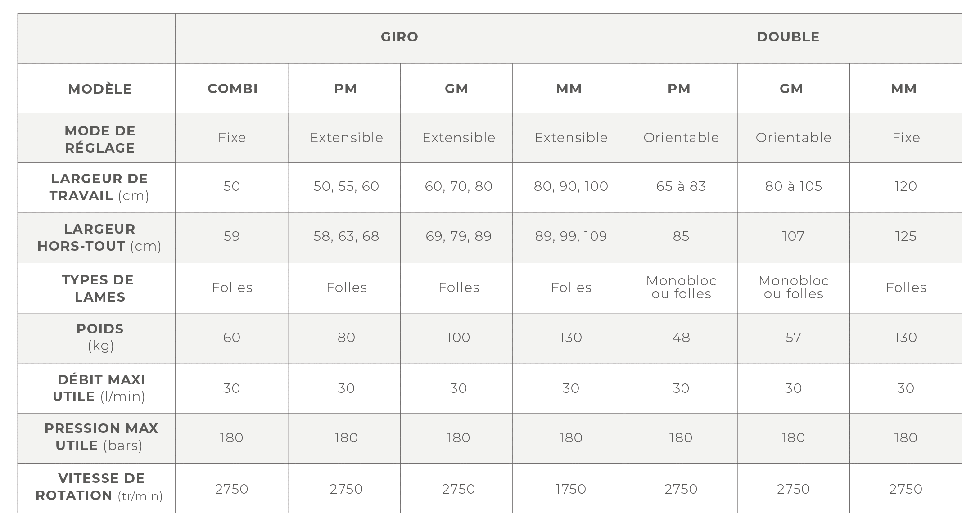Screen dimensions: 980x527
Task: Click the VITESSE DE ROTATION row label
Action: point(99,487)
